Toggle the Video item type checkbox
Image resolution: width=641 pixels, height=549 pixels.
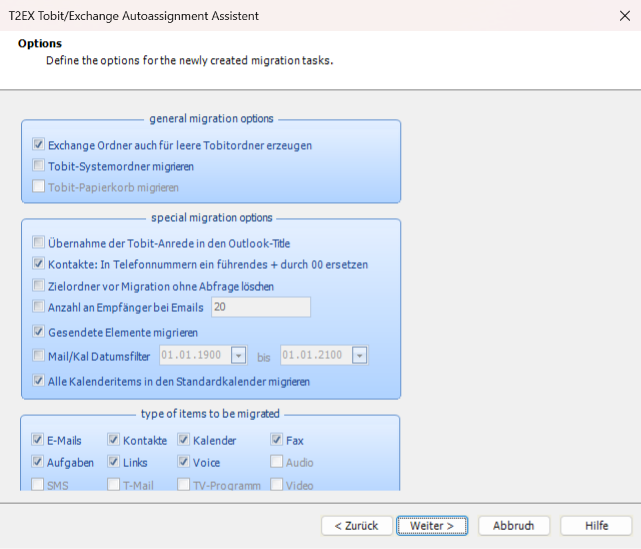pyautogui.click(x=277, y=485)
